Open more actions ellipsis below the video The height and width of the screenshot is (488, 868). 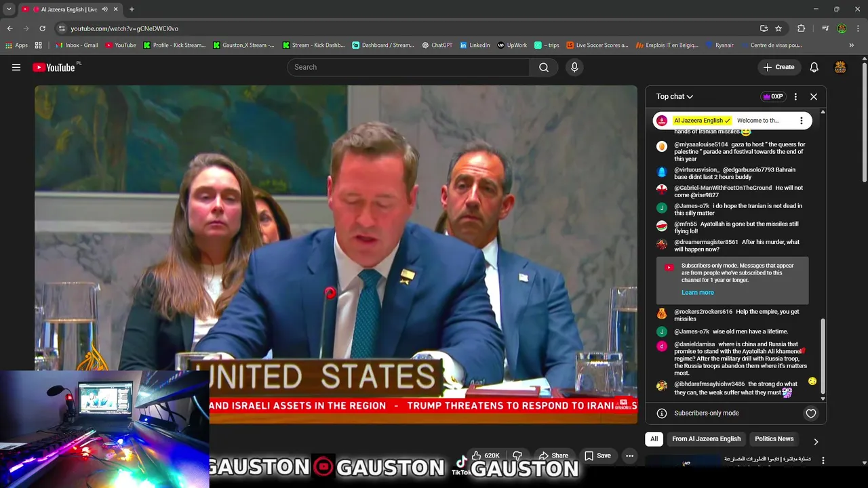click(x=629, y=455)
